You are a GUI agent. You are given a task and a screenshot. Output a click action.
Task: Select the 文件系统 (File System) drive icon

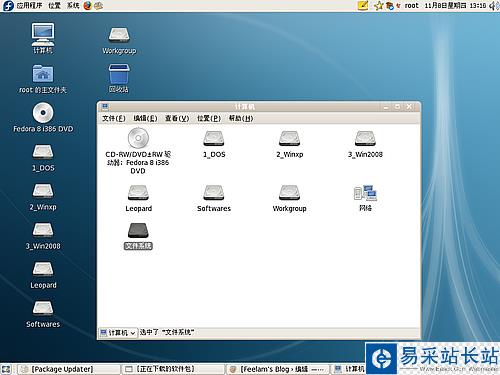(138, 236)
